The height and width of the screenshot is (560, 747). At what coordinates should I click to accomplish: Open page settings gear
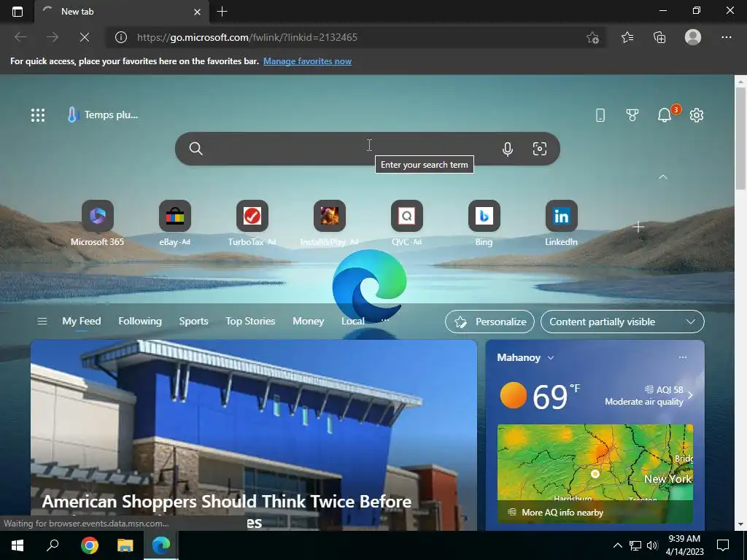coord(697,114)
